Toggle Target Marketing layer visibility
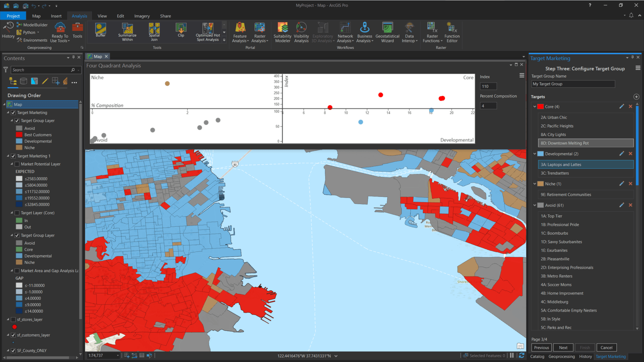The image size is (644, 362). (13, 113)
